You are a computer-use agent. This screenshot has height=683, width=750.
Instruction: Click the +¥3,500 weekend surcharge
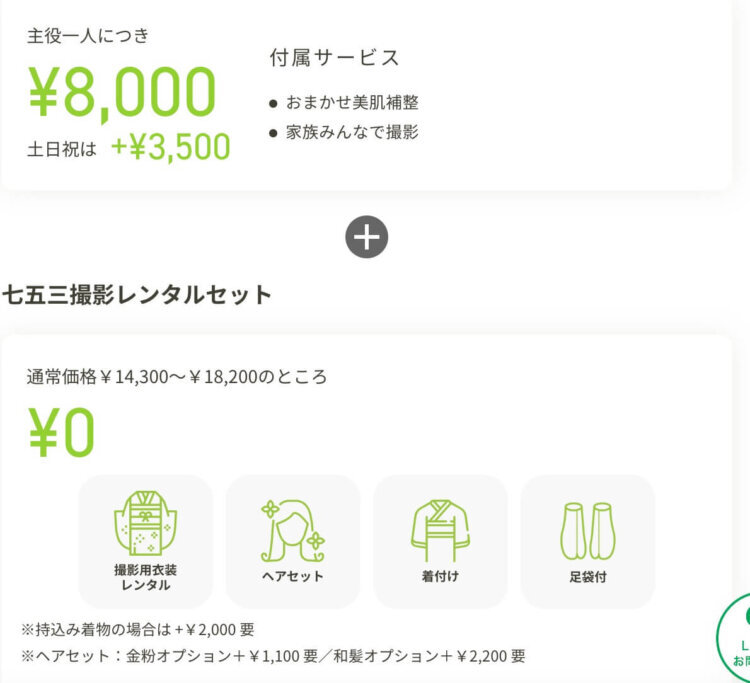171,147
